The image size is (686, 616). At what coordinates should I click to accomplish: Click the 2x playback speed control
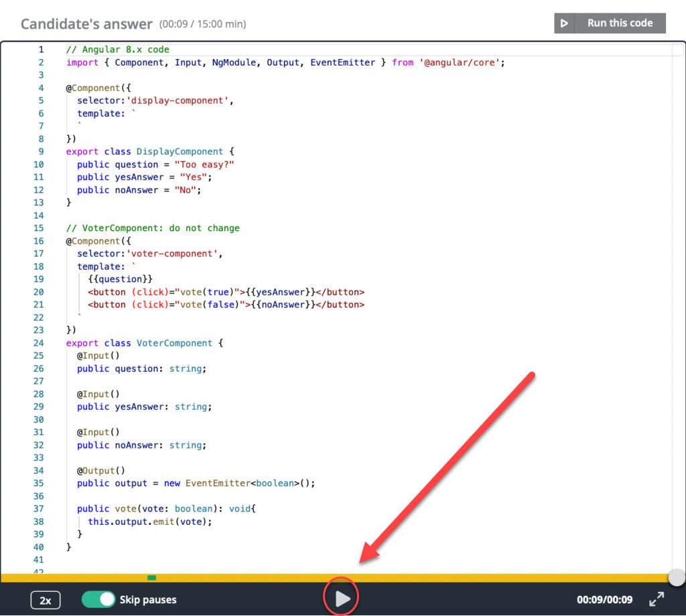(45, 600)
